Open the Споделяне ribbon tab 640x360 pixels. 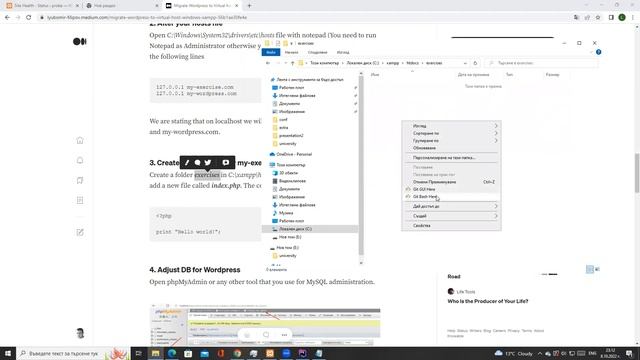(318, 52)
